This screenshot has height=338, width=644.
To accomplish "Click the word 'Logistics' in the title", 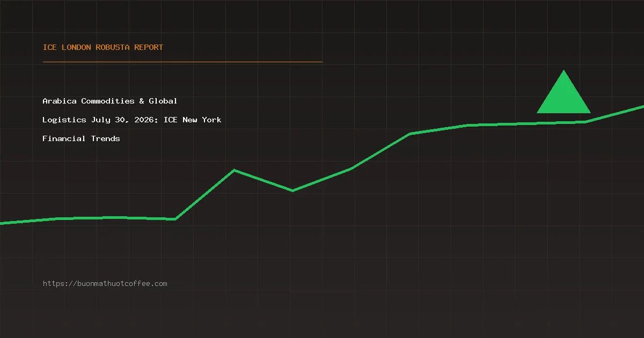I will (64, 120).
